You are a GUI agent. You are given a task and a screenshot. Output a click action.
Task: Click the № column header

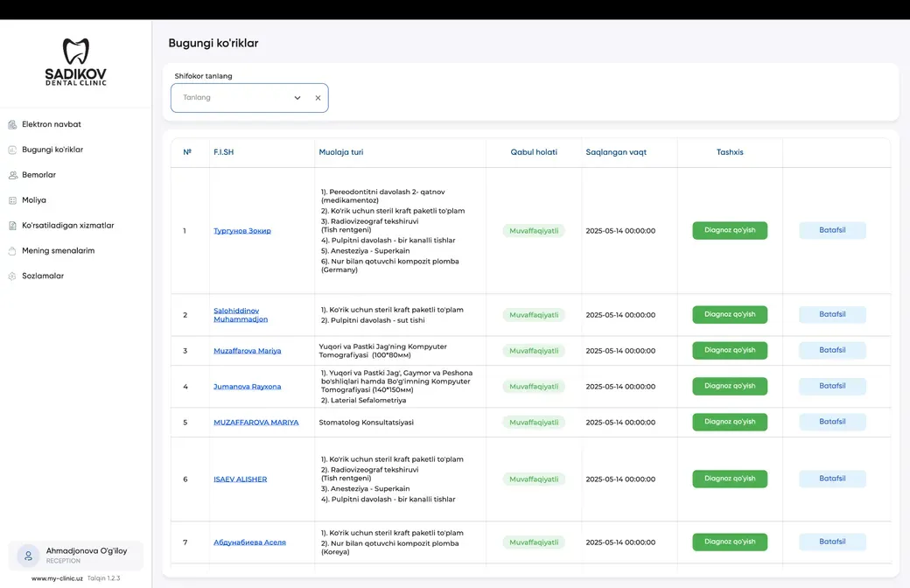[x=187, y=152]
